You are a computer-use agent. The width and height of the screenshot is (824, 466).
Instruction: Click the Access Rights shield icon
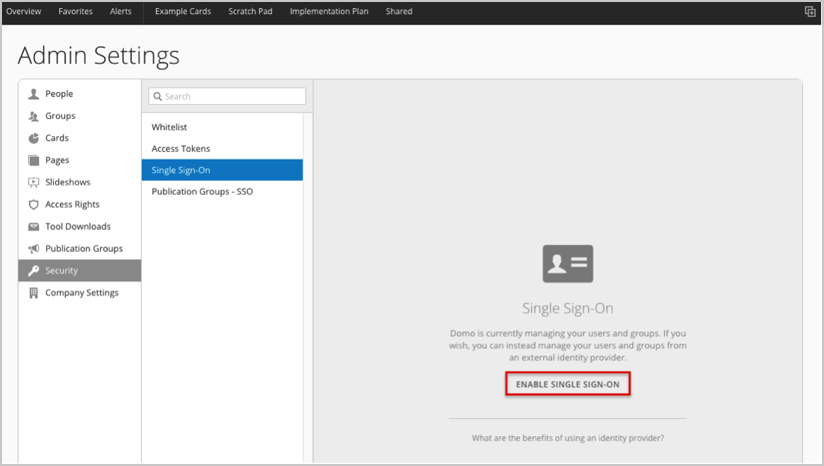point(34,204)
